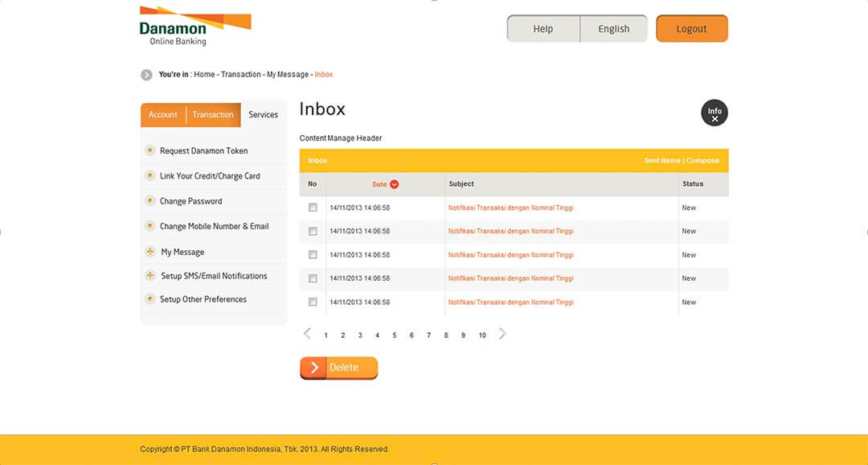Open the Services tab
The width and height of the screenshot is (868, 465).
point(264,114)
